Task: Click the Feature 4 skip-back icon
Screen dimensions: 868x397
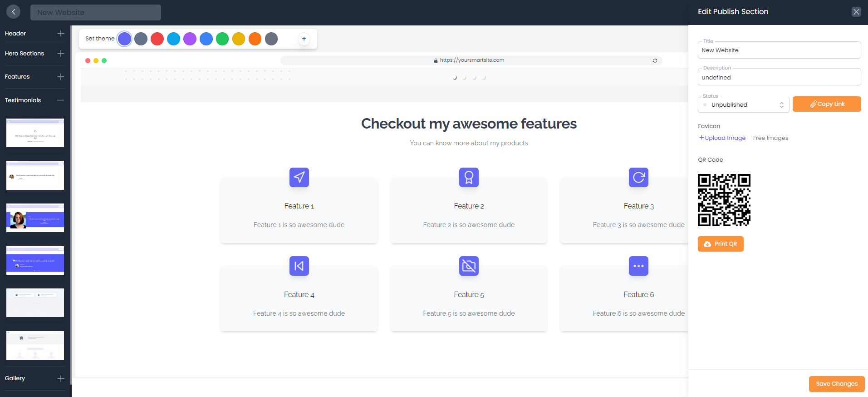Action: (x=299, y=266)
